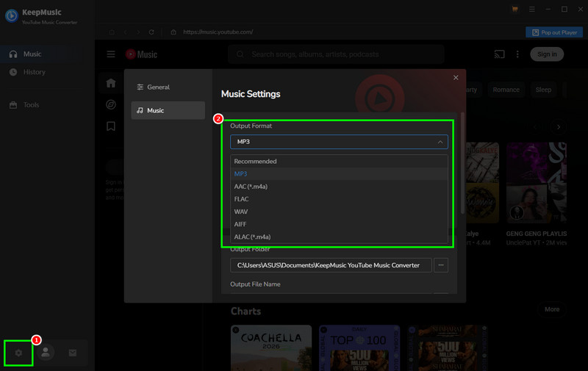Open the settings gear icon
This screenshot has width=588, height=371.
pos(18,353)
